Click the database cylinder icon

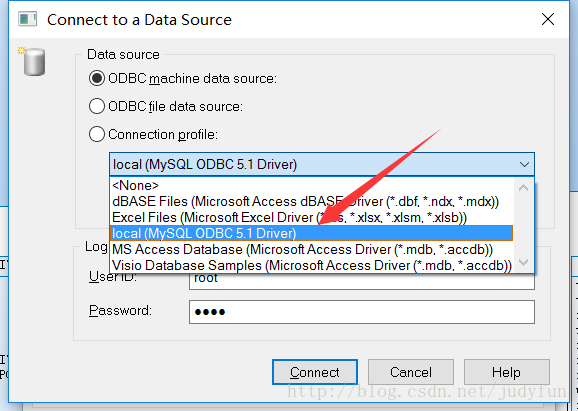[32, 61]
